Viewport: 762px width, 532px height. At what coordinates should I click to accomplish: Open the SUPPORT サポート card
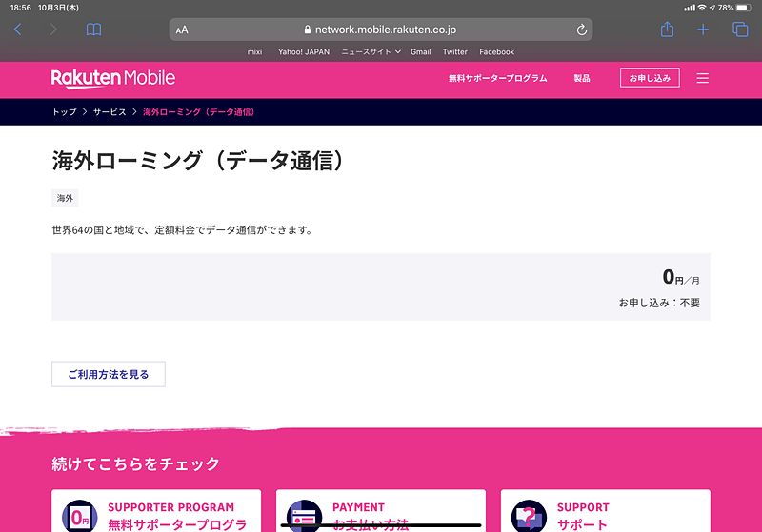(x=606, y=511)
